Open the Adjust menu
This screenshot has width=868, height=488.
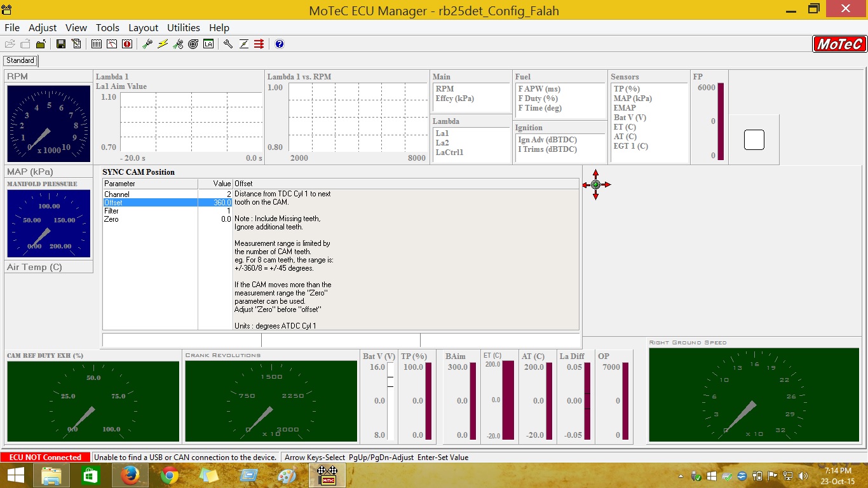point(43,27)
